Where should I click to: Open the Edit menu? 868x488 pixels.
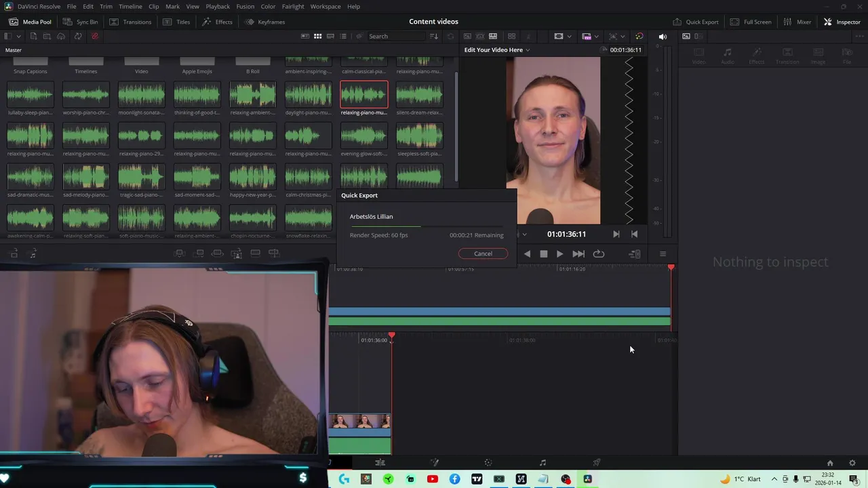[x=88, y=6]
